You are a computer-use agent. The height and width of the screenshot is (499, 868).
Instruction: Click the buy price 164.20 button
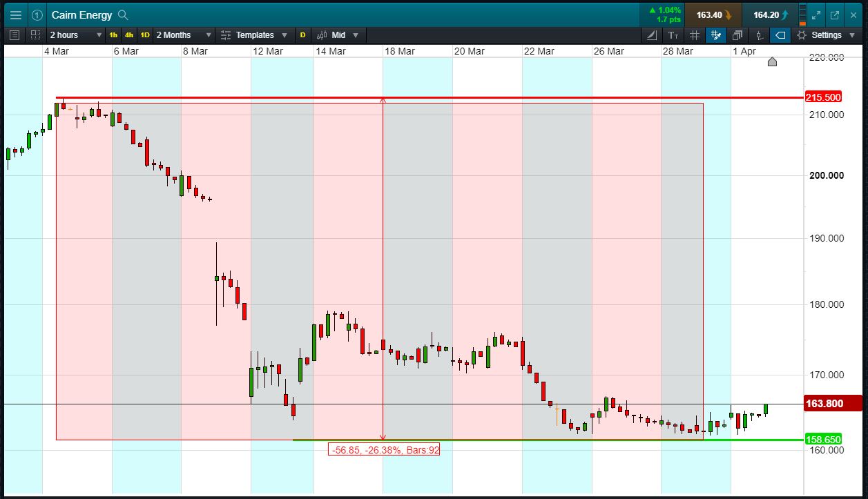[x=770, y=14]
